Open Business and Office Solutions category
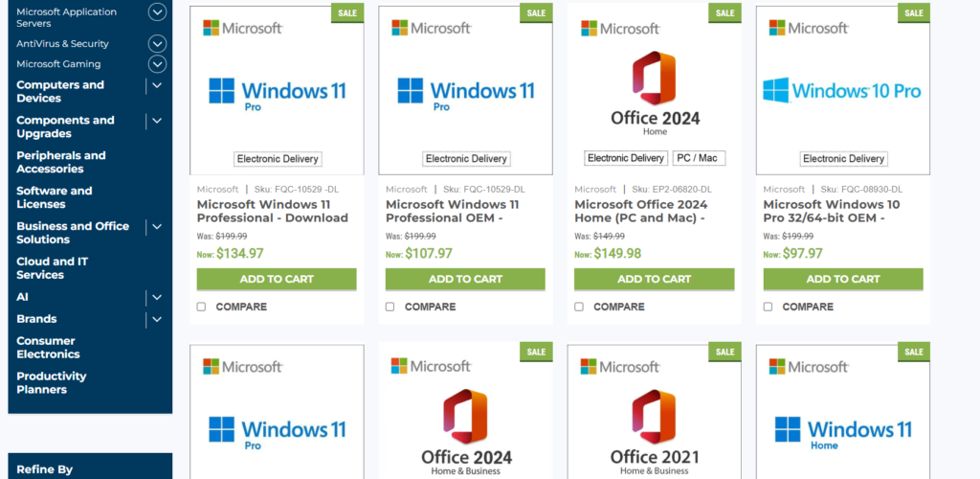 73,233
